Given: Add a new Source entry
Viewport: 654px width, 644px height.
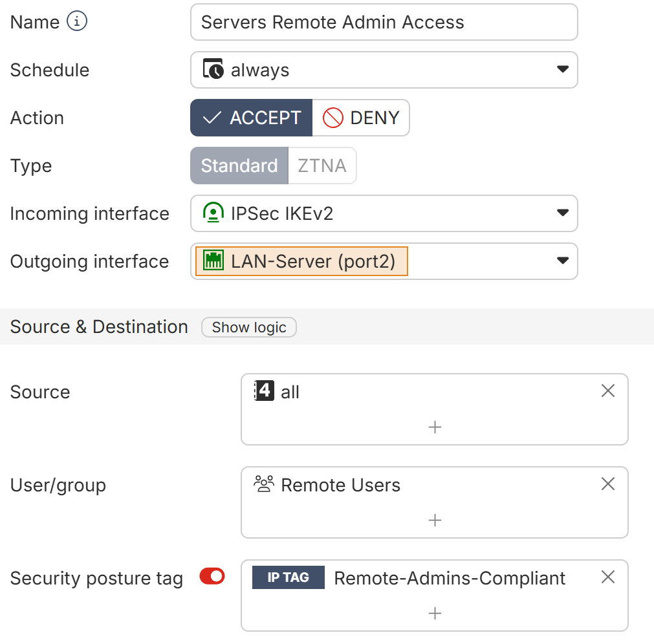Looking at the screenshot, I should tap(435, 427).
